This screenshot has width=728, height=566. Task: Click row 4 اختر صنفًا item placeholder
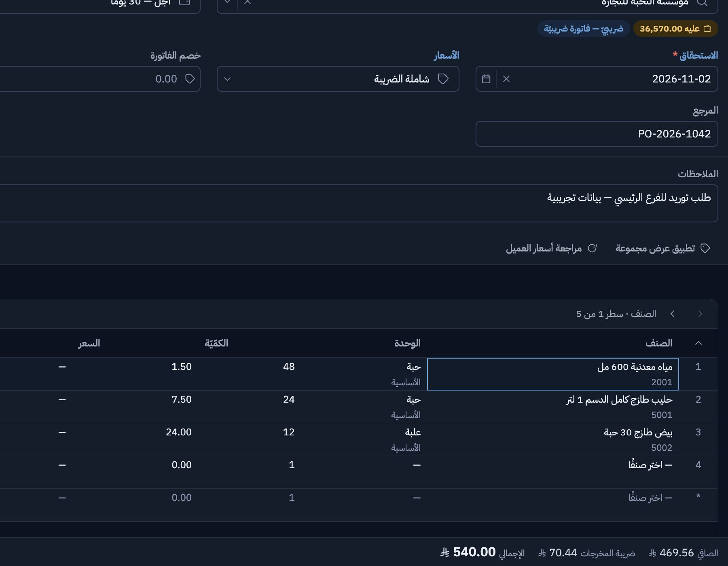(553, 472)
